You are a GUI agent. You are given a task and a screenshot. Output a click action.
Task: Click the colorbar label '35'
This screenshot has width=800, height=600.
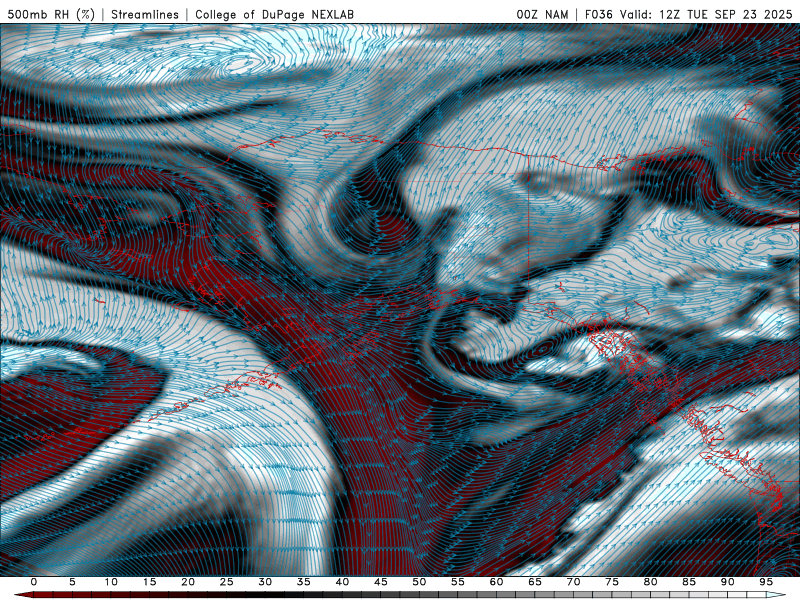point(304,582)
